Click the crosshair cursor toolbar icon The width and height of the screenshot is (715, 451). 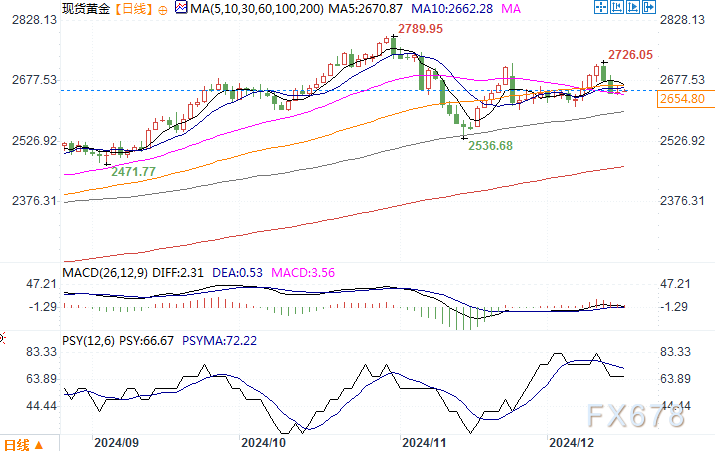pyautogui.click(x=601, y=7)
